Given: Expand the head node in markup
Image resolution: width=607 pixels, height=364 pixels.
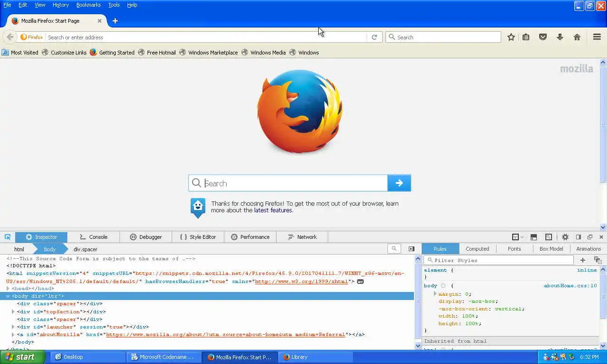Looking at the screenshot, I should 8,289.
